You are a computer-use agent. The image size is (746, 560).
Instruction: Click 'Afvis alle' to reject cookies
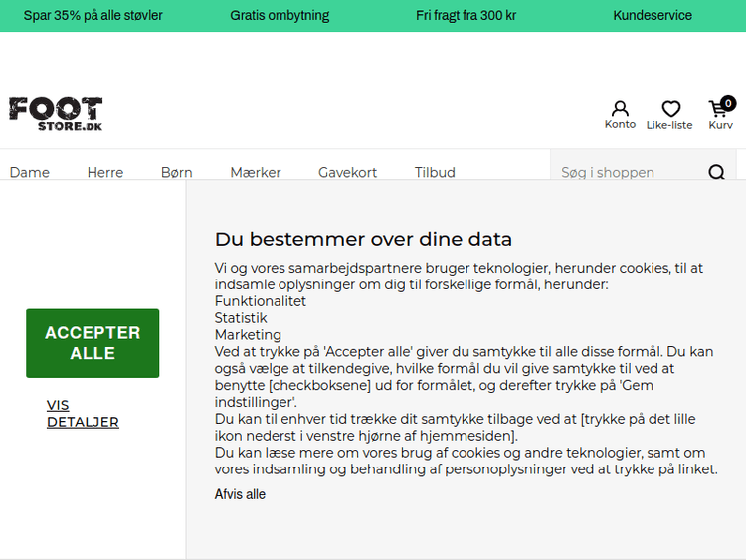point(240,494)
